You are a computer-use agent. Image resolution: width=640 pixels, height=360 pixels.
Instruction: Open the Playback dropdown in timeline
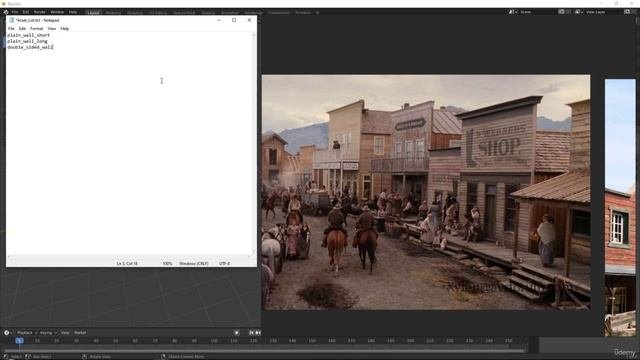click(27, 333)
